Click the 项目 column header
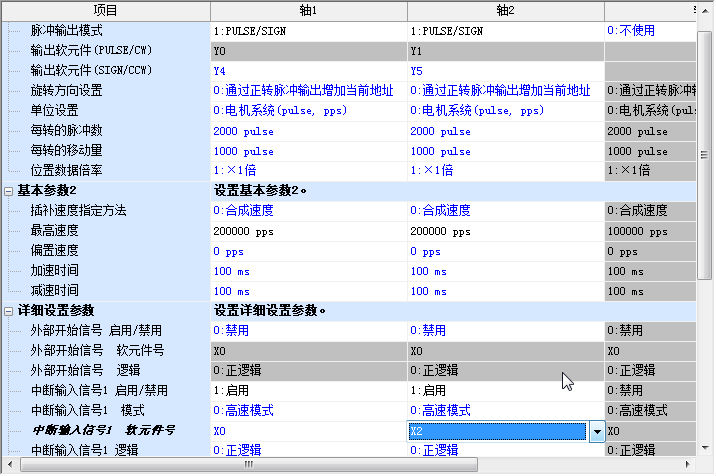The height and width of the screenshot is (476, 716). tap(105, 10)
